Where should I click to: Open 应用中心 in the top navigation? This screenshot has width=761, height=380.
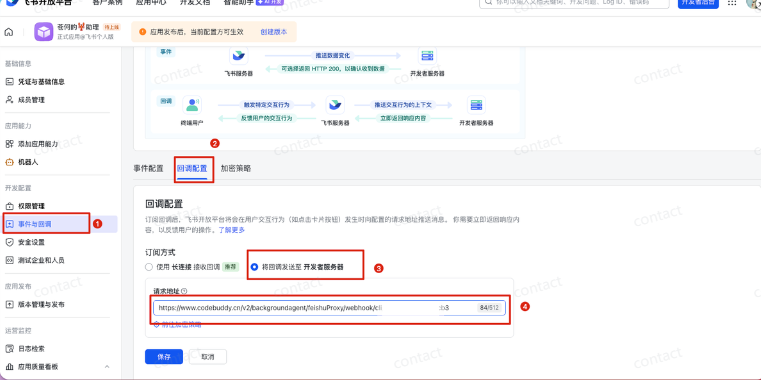click(151, 2)
